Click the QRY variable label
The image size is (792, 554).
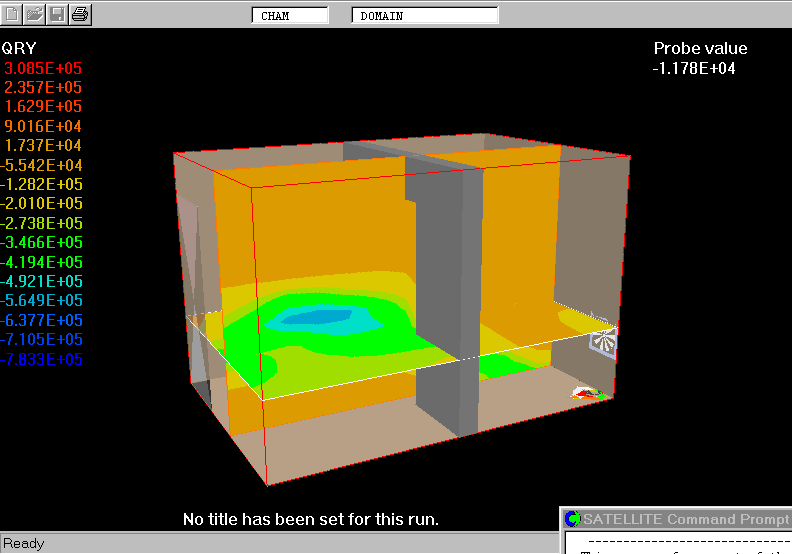pos(20,48)
